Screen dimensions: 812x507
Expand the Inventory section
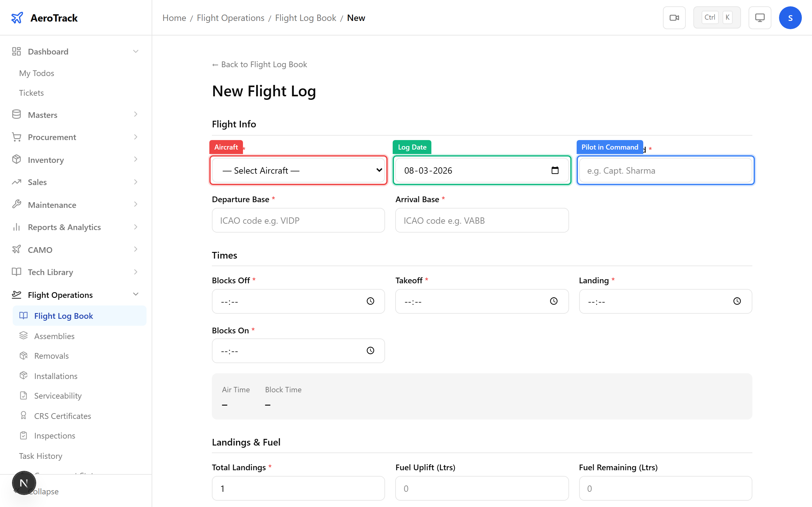[x=135, y=159]
